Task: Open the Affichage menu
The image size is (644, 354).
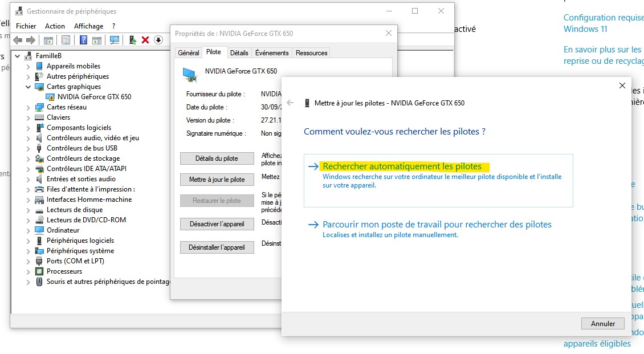Action: [x=89, y=26]
